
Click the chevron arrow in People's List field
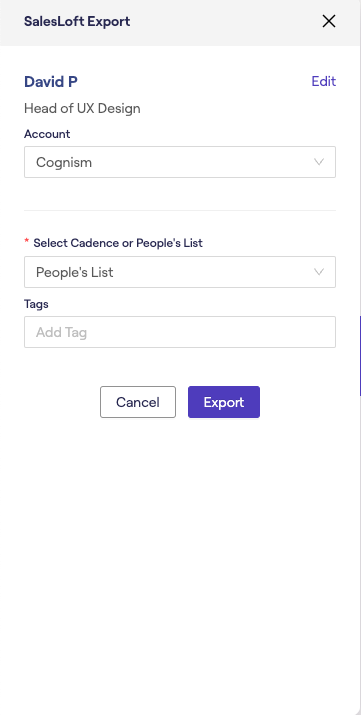[x=319, y=272]
